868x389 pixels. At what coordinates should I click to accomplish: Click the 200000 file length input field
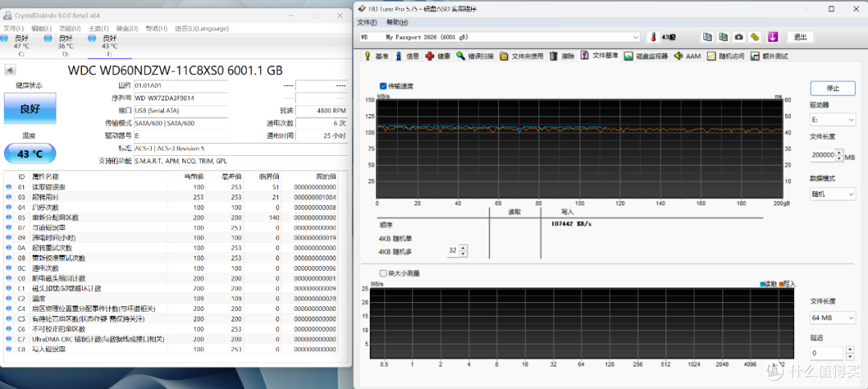[823, 155]
